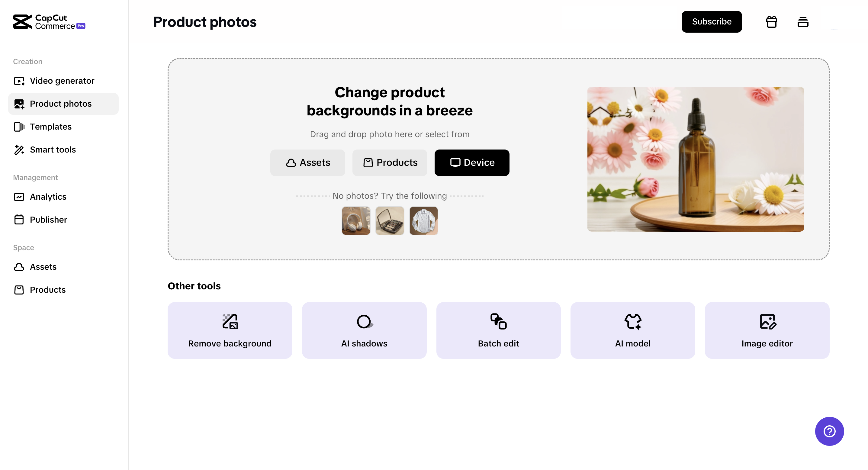Image resolution: width=868 pixels, height=470 pixels.
Task: Open Product photos from sidebar
Action: pyautogui.click(x=61, y=104)
